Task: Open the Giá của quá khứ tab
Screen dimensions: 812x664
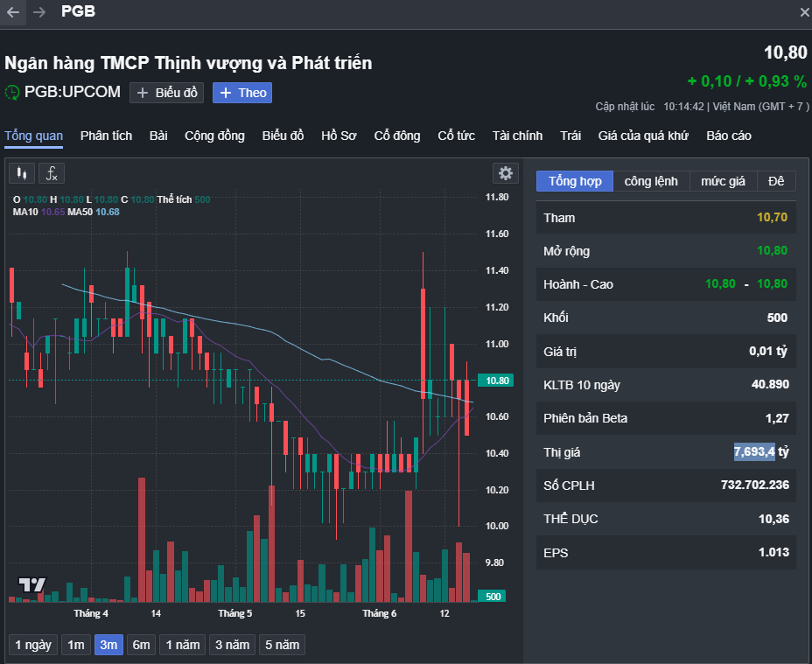Action: [643, 136]
